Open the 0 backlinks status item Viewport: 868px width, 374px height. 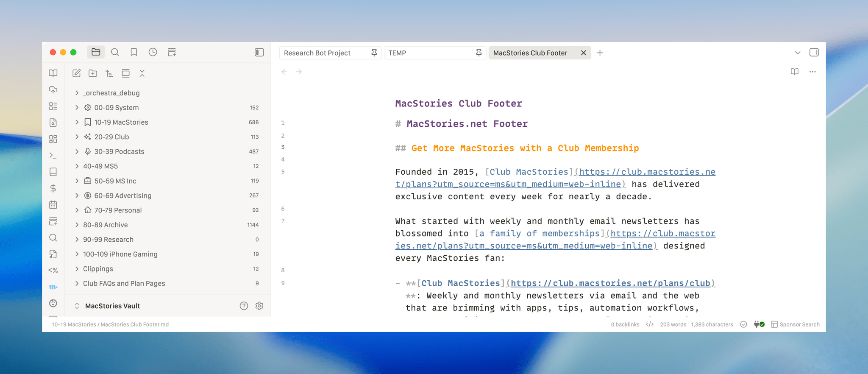click(625, 324)
